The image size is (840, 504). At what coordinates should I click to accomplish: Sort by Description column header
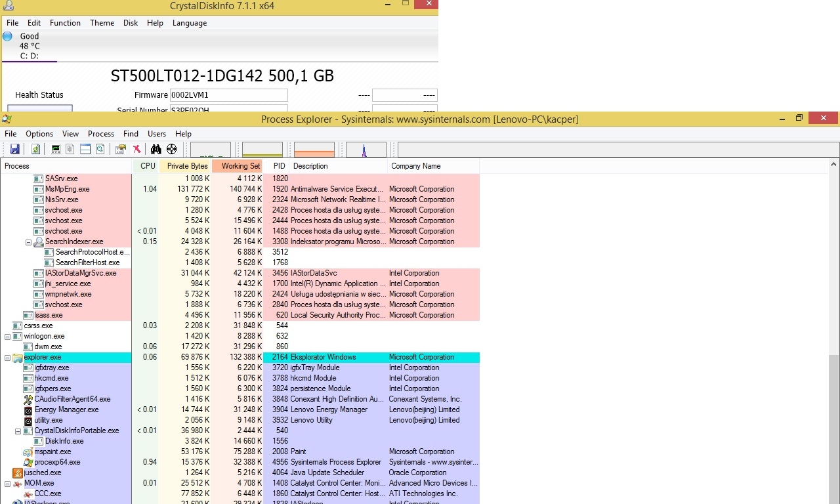339,166
